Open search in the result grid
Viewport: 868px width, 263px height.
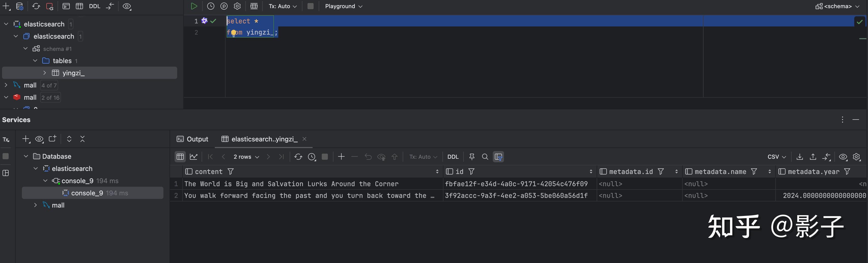485,157
